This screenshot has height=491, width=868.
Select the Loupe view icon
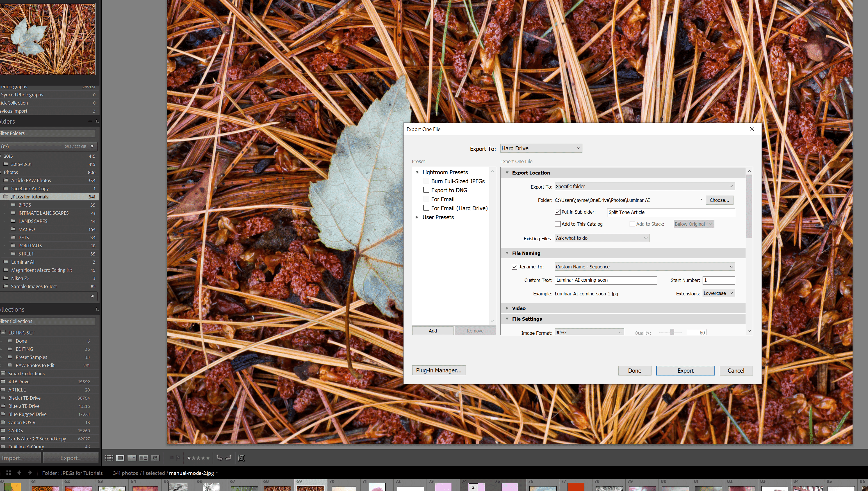121,458
